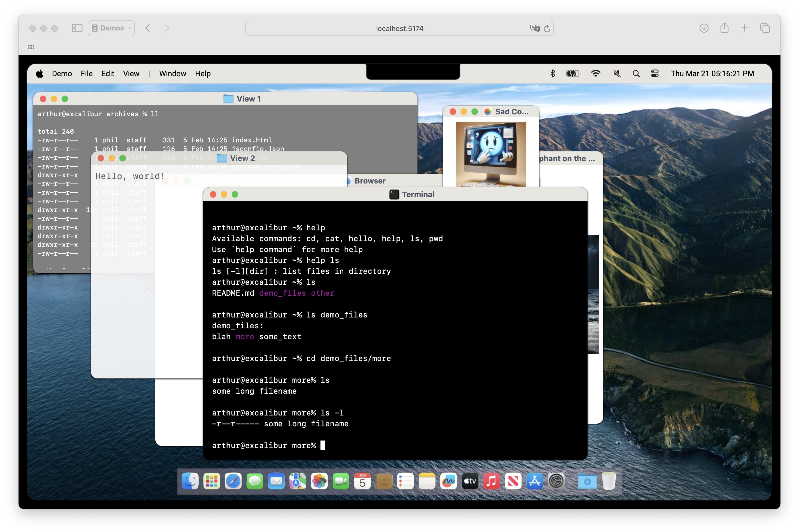This screenshot has width=799, height=532.
Task: Expand the Demos tab group dropdown
Action: [x=111, y=28]
